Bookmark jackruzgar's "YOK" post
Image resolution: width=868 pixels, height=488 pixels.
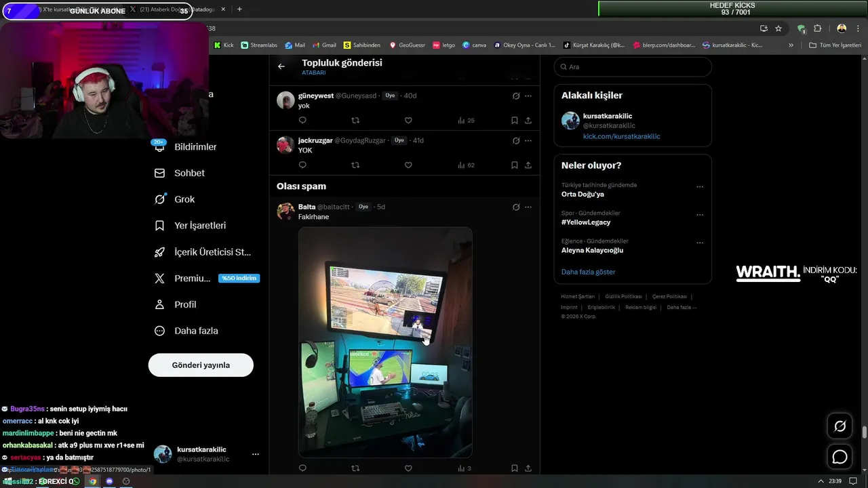[515, 165]
